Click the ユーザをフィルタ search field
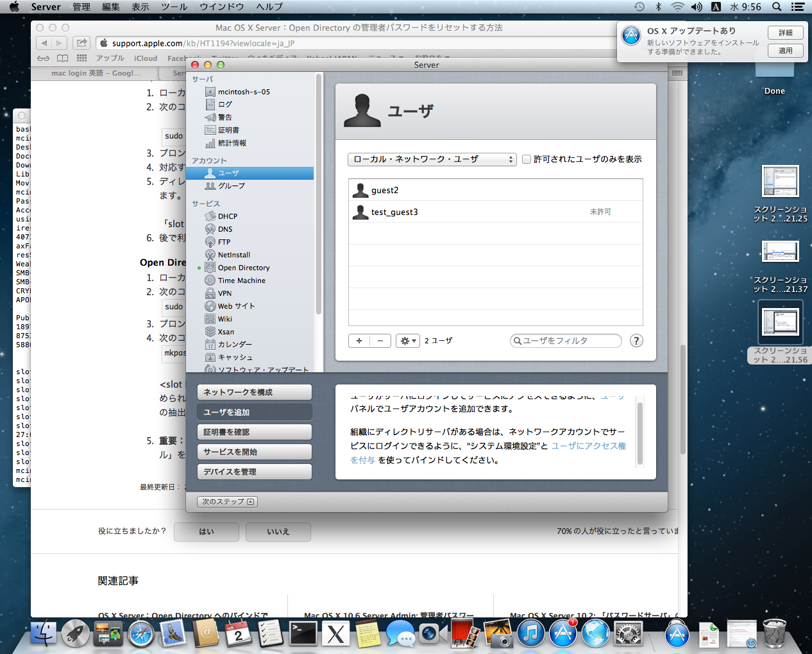The width and height of the screenshot is (812, 654). [566, 341]
